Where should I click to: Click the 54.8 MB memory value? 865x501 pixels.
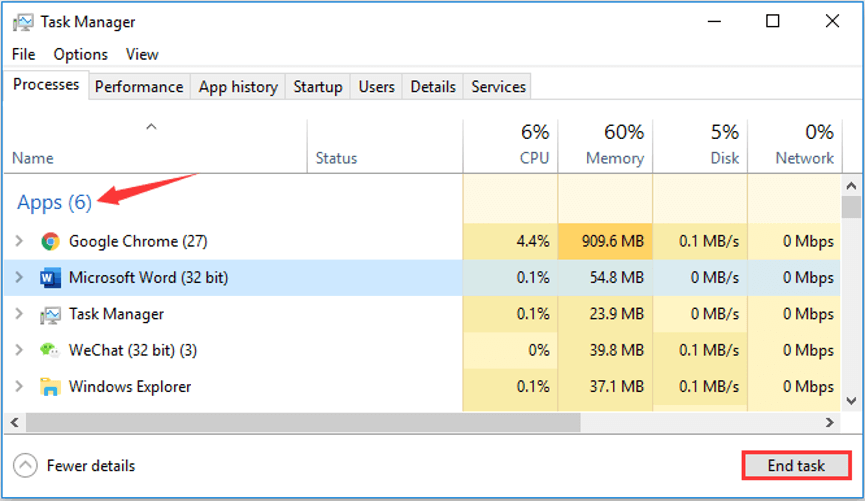pyautogui.click(x=617, y=278)
